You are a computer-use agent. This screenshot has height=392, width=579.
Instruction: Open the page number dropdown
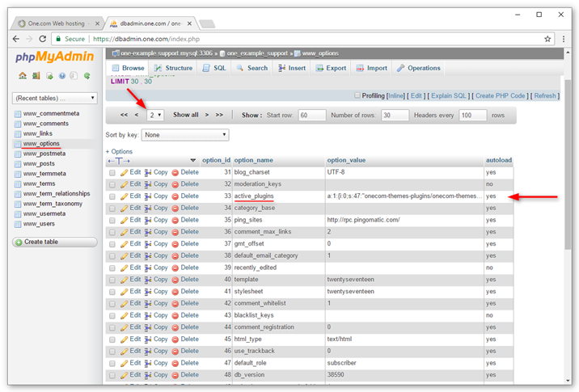(x=155, y=115)
